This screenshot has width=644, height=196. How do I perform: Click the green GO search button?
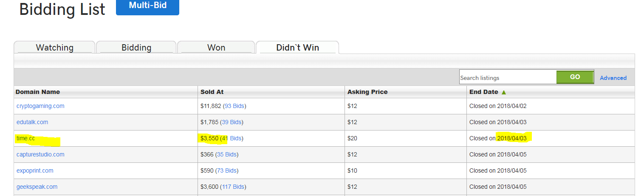point(575,77)
